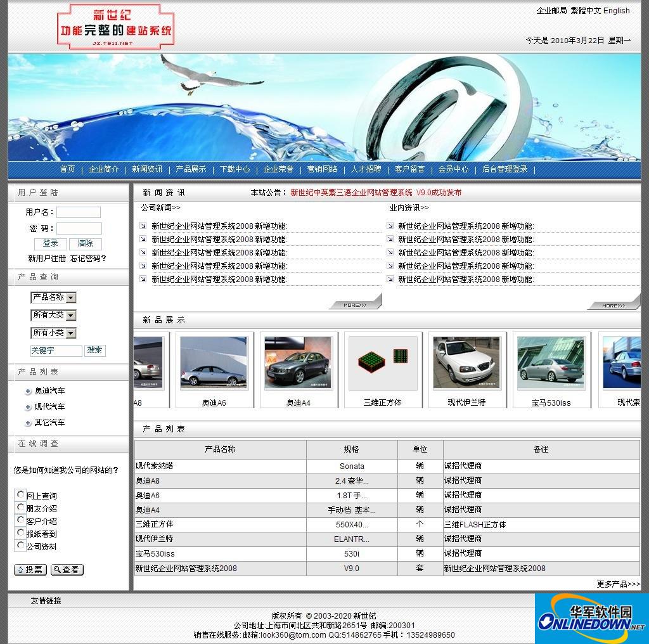Open the 宝马530iss product thumbnail
Image resolution: width=649 pixels, height=644 pixels.
551,363
